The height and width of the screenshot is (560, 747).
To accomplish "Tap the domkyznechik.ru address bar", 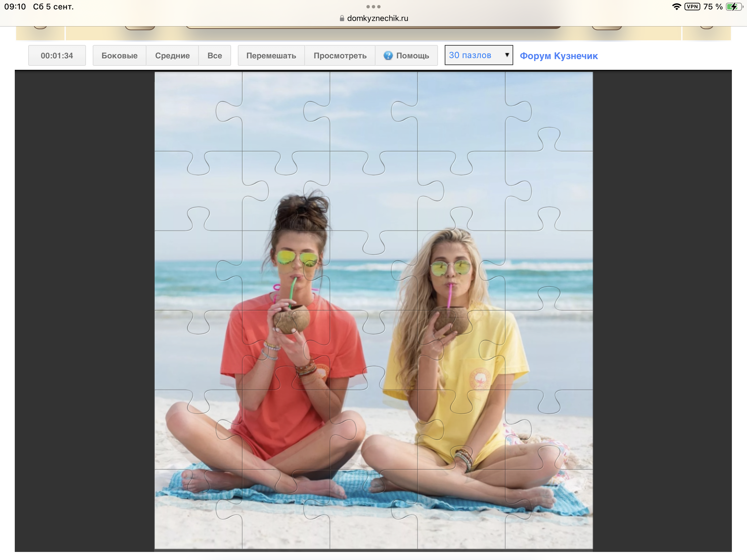I will (x=373, y=18).
